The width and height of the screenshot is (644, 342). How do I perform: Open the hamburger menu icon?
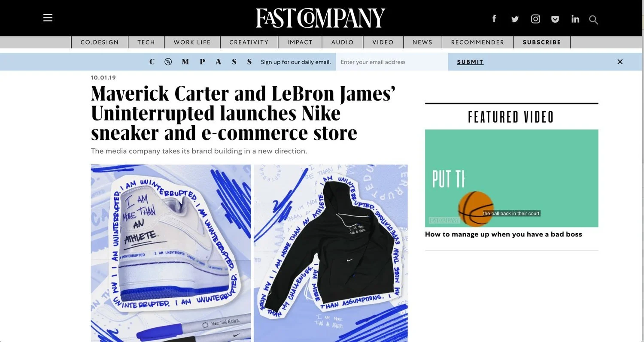point(48,18)
